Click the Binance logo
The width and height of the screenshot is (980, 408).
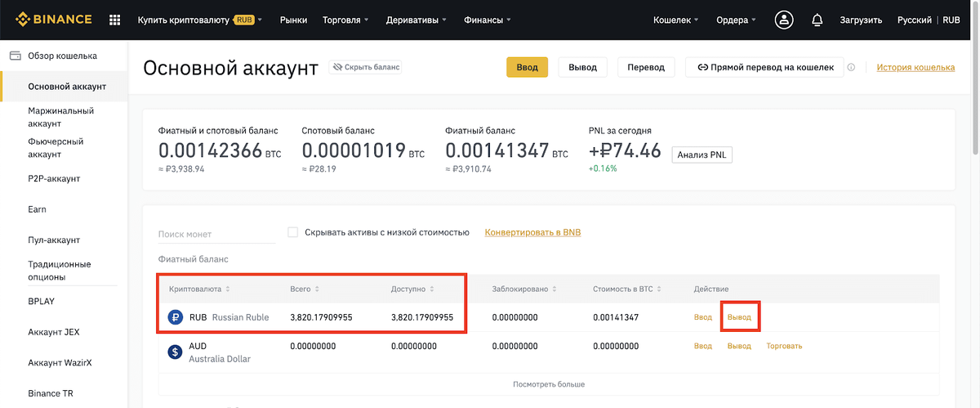[x=53, y=20]
